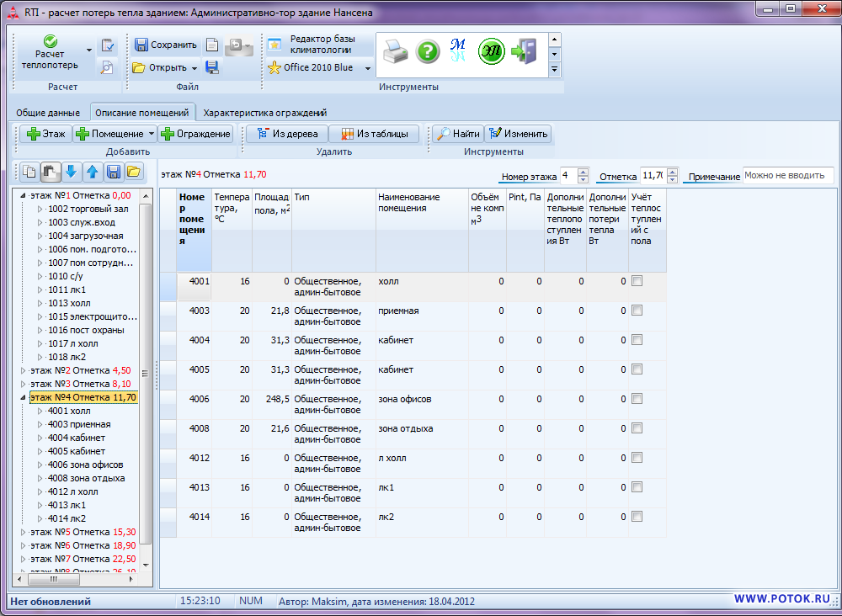Viewport: 842px width, 616px height.
Task: Click copy icon above the tree panel
Action: point(29,172)
